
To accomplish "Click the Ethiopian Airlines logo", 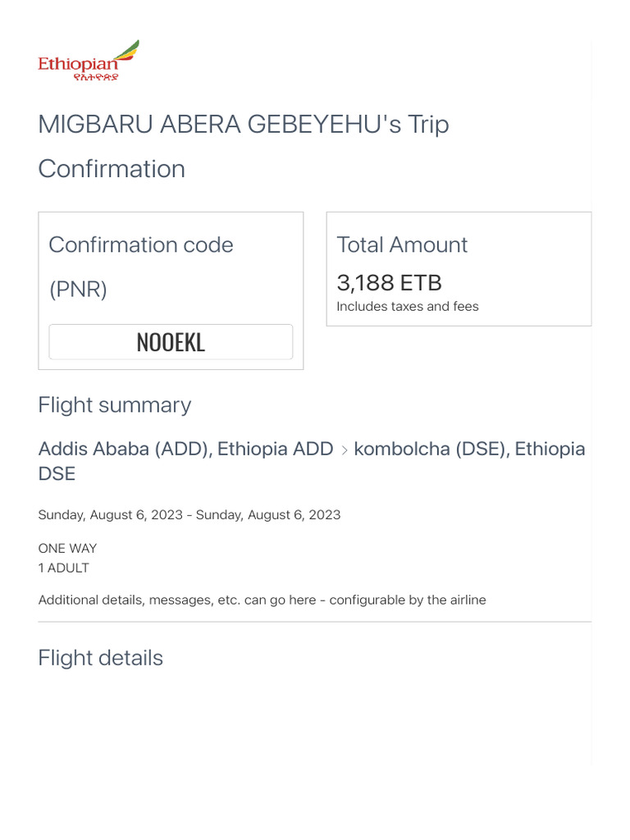I will [89, 61].
